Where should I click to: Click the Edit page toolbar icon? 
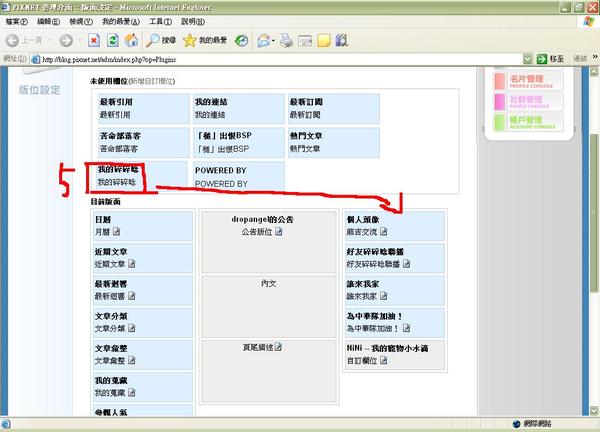click(305, 40)
